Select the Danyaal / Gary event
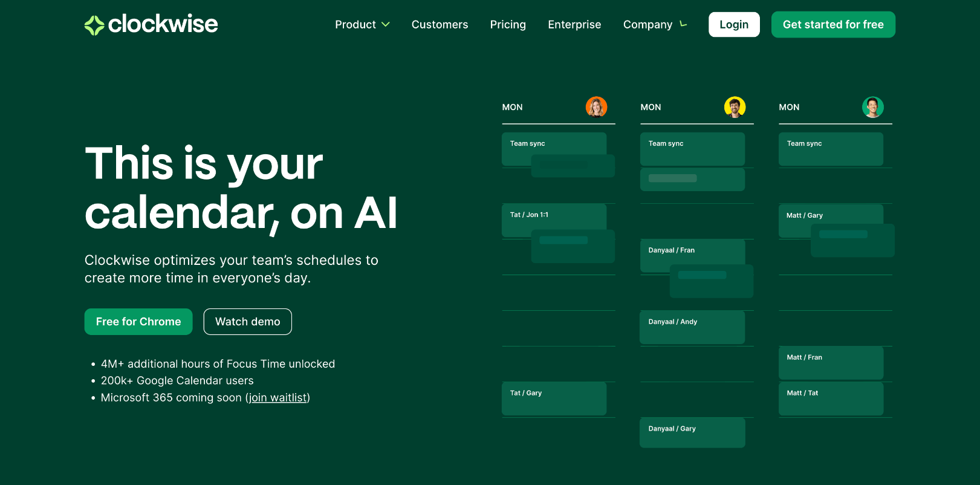The image size is (980, 485). point(692,433)
